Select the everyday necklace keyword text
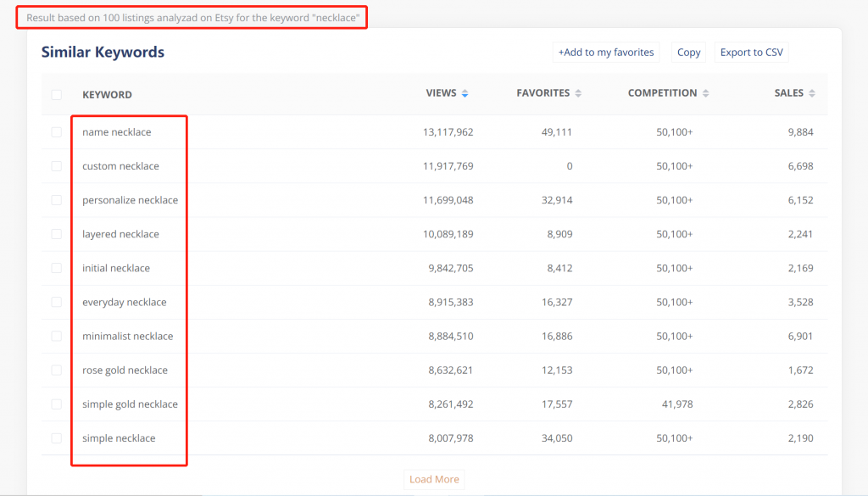868x496 pixels. [x=124, y=302]
